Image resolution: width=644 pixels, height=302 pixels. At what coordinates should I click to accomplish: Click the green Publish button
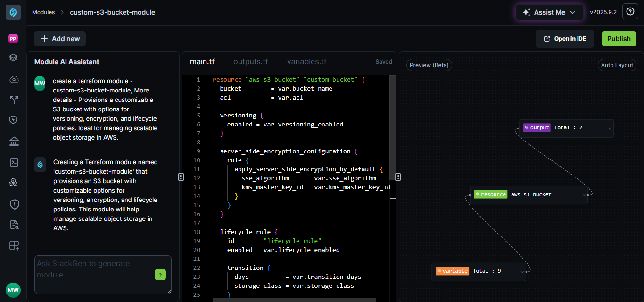[x=619, y=39]
